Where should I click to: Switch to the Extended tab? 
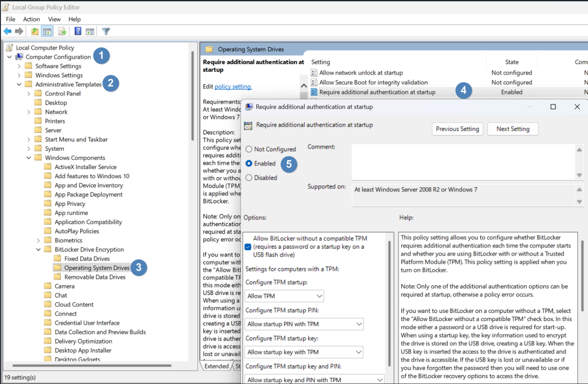click(x=216, y=366)
